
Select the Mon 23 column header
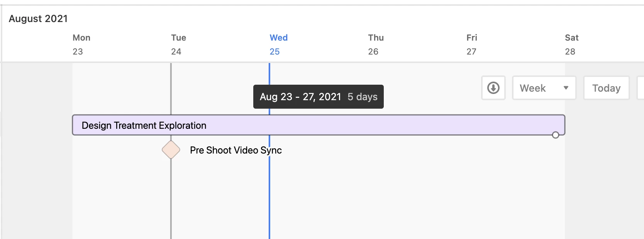(81, 44)
